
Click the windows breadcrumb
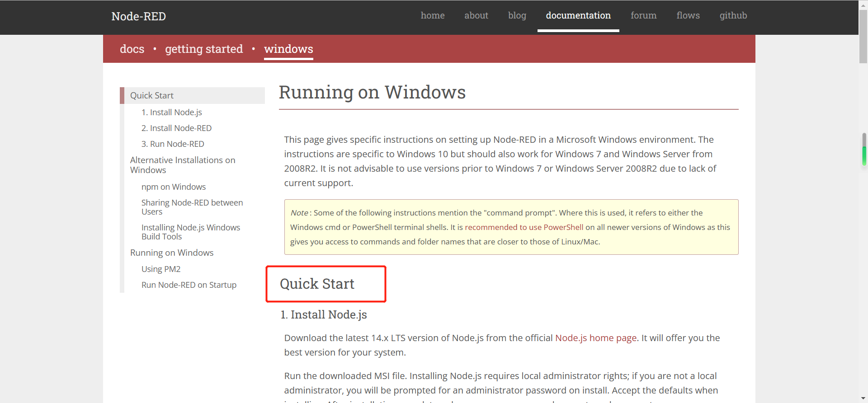pos(288,49)
